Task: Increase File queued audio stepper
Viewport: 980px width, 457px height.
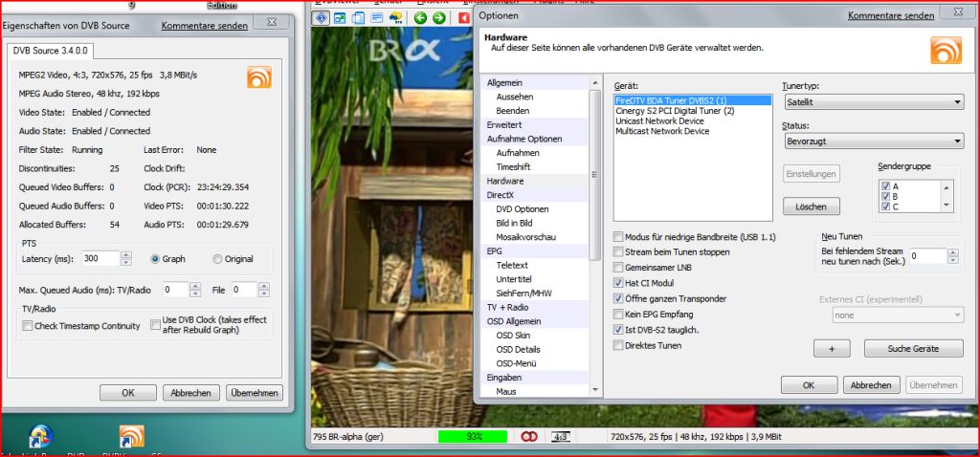Action: tap(264, 287)
